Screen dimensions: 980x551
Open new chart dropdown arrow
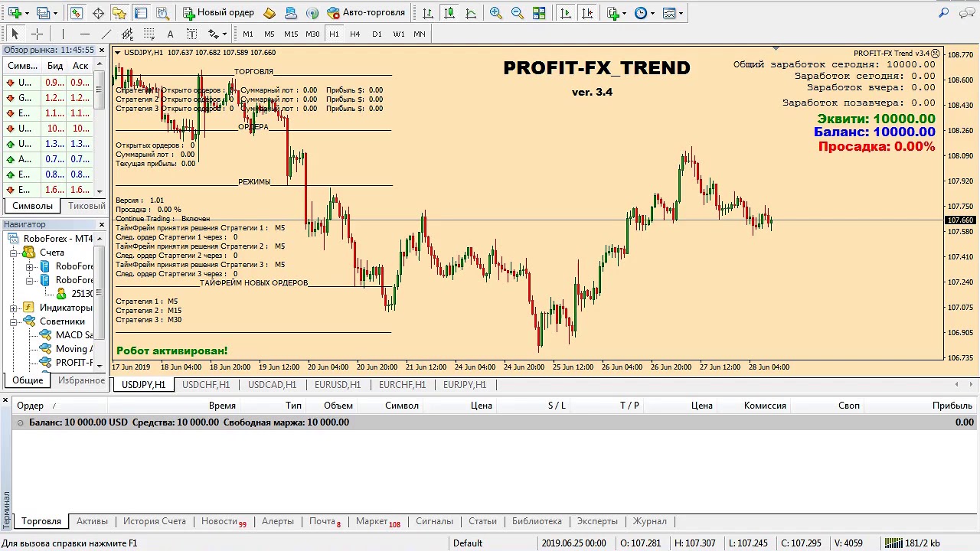(x=27, y=13)
